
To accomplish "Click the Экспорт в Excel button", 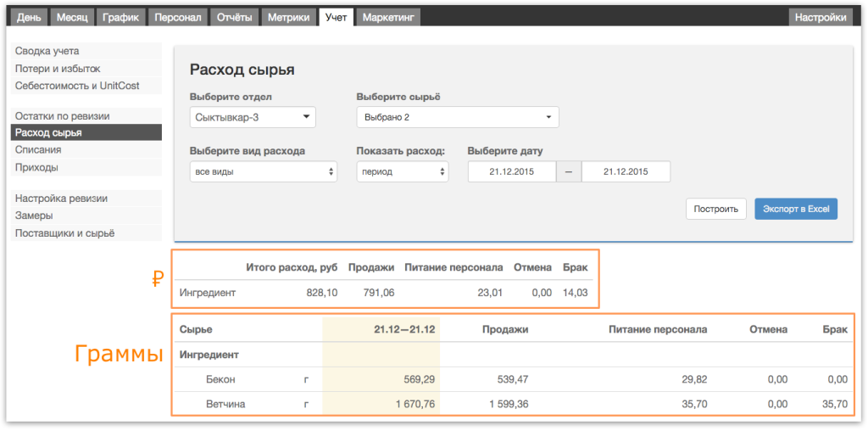I will (796, 210).
